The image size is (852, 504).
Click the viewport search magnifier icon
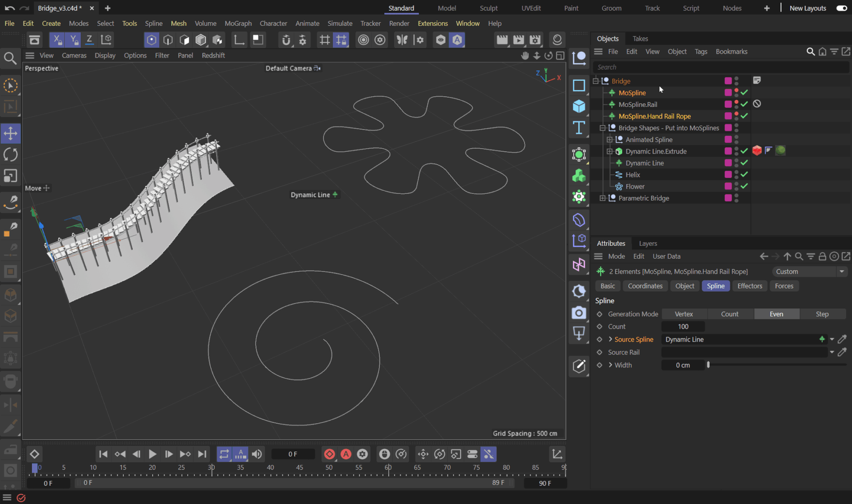coord(10,58)
